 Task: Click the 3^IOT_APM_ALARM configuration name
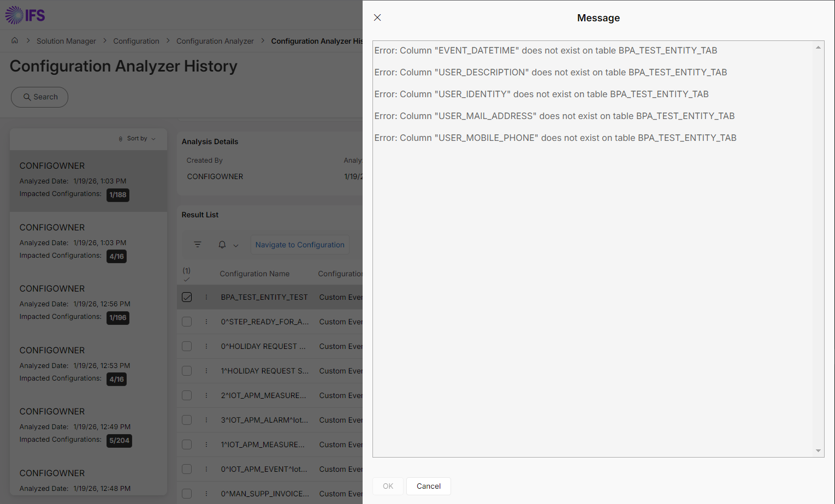pos(264,420)
